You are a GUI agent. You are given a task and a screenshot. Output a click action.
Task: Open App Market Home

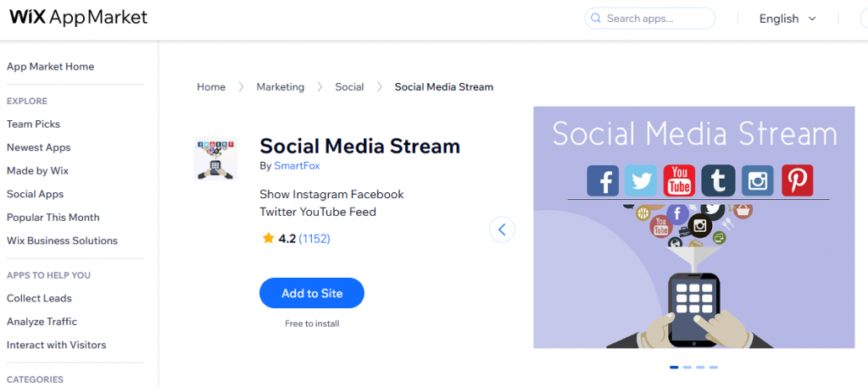click(50, 66)
